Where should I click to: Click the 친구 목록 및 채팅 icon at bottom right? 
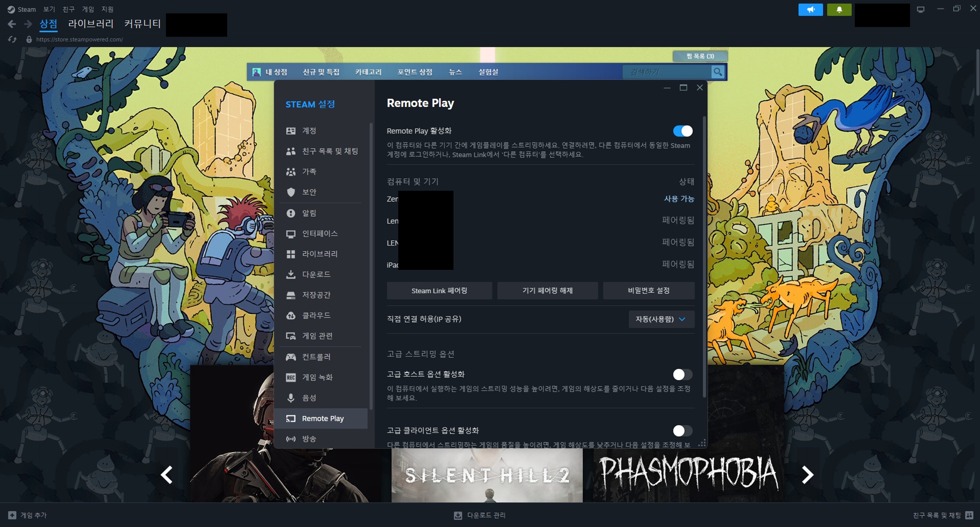coord(969,515)
